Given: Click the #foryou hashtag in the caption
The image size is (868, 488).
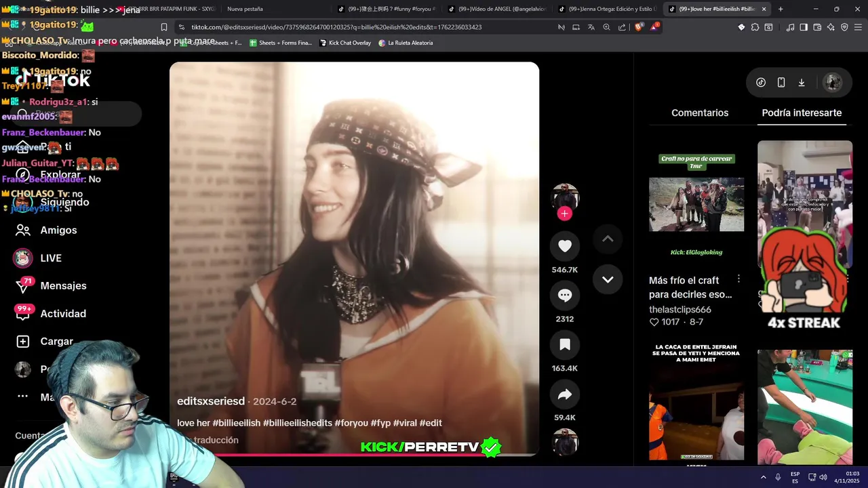Looking at the screenshot, I should [x=351, y=423].
